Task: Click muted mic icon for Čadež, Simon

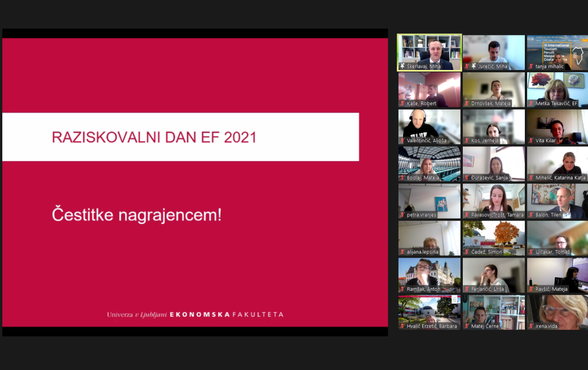Action: (467, 252)
